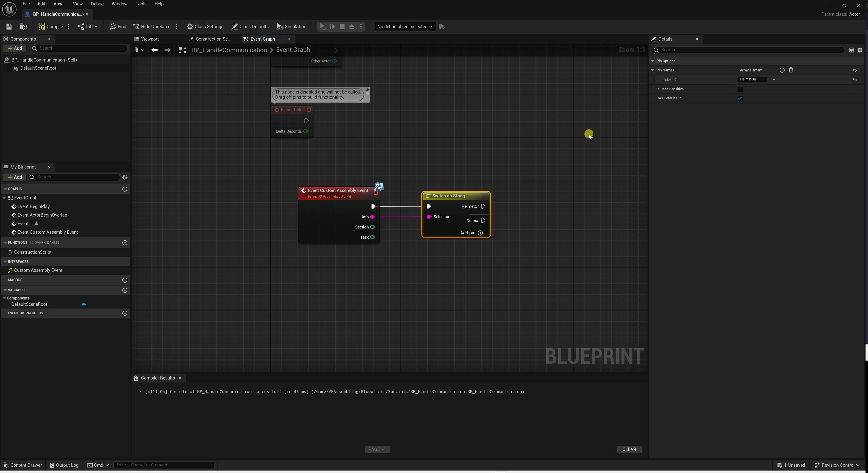Open Class Settings from the toolbar

[205, 27]
